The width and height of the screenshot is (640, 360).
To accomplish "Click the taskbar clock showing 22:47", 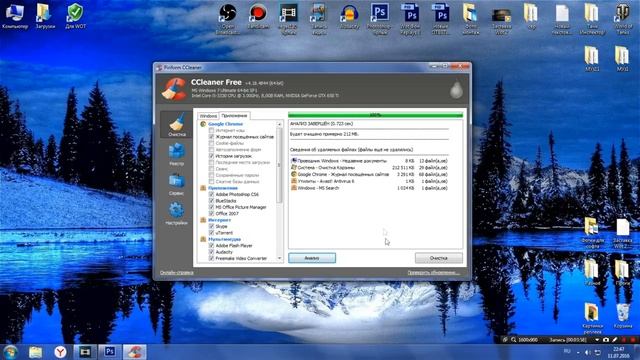I will pyautogui.click(x=619, y=352).
